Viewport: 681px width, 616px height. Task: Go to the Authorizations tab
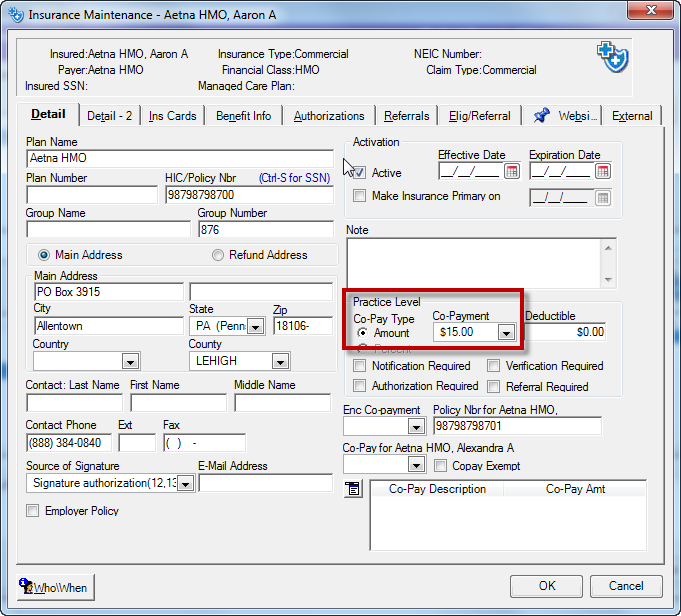[329, 116]
